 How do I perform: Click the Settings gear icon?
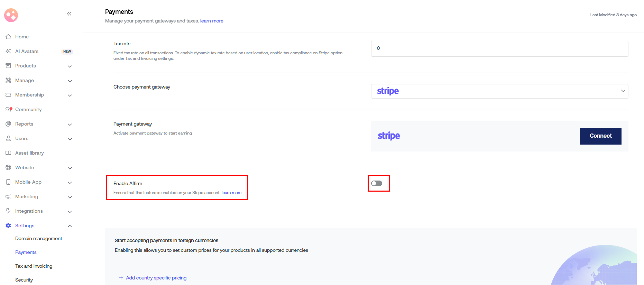tap(8, 226)
